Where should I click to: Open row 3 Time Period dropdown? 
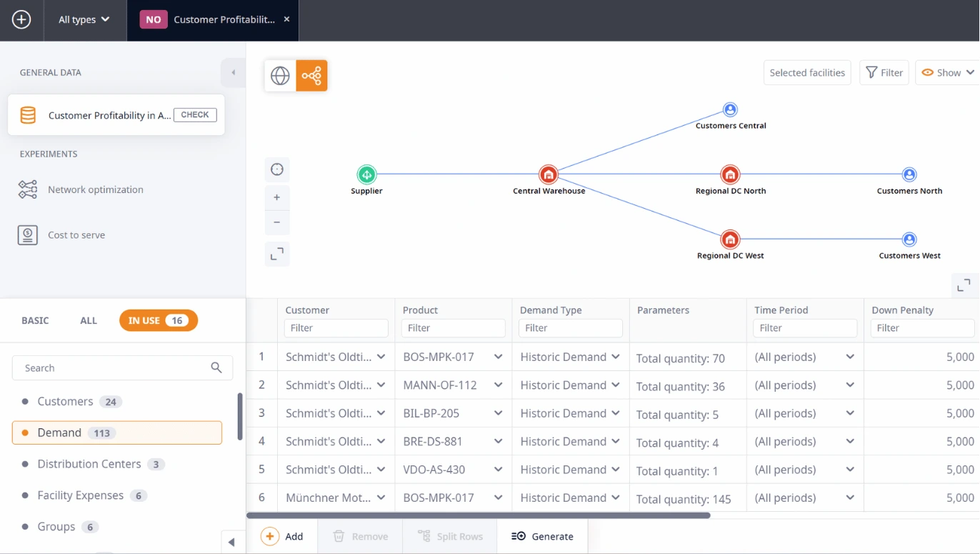850,413
